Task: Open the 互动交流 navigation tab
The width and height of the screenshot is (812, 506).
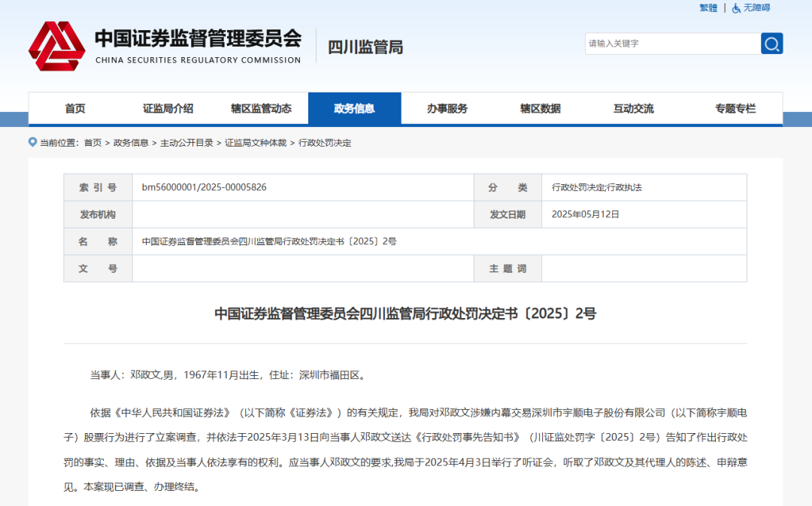Action: click(634, 108)
